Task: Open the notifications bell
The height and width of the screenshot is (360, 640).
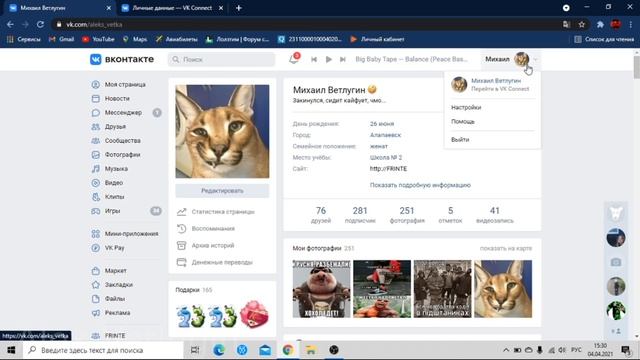Action: coord(293,59)
